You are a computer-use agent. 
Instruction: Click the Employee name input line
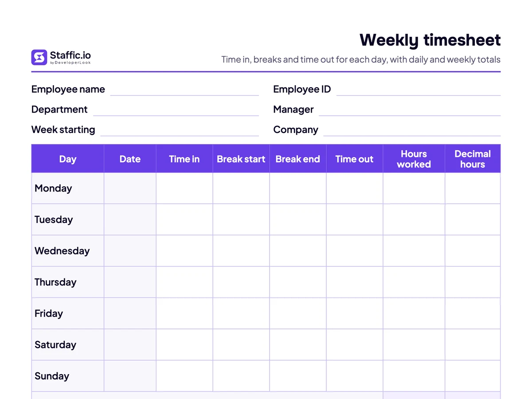pos(184,95)
